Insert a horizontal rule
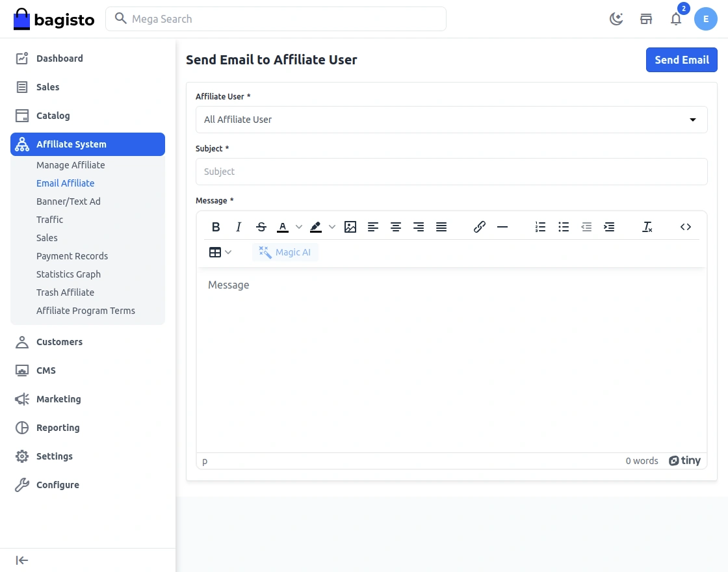The image size is (728, 572). pyautogui.click(x=502, y=227)
